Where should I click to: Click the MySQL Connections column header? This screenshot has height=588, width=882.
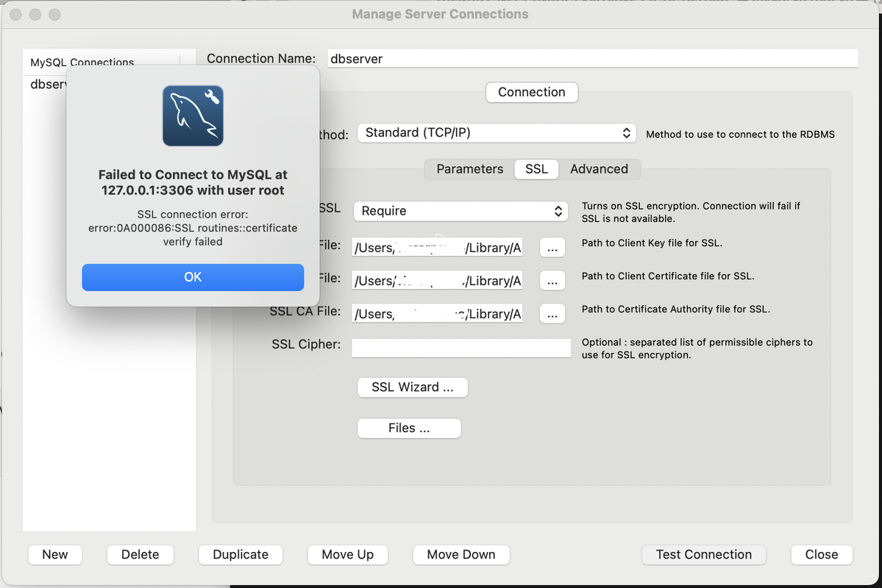pos(82,61)
